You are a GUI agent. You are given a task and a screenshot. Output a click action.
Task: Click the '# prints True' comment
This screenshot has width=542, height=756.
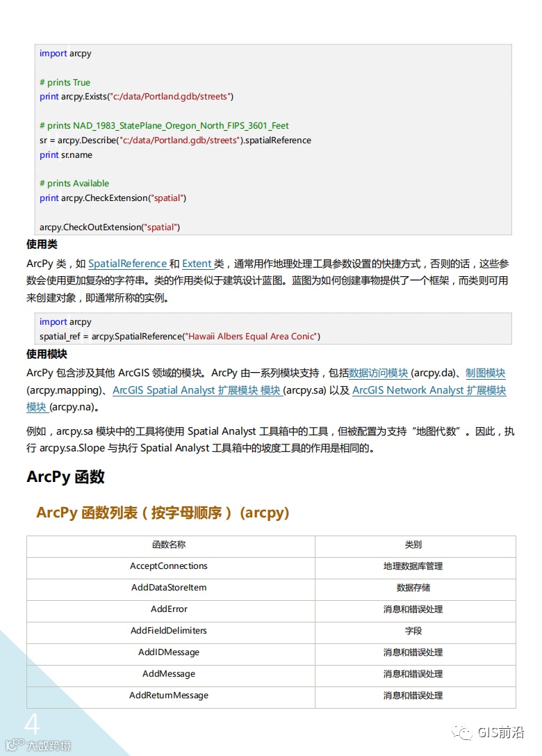click(x=65, y=83)
